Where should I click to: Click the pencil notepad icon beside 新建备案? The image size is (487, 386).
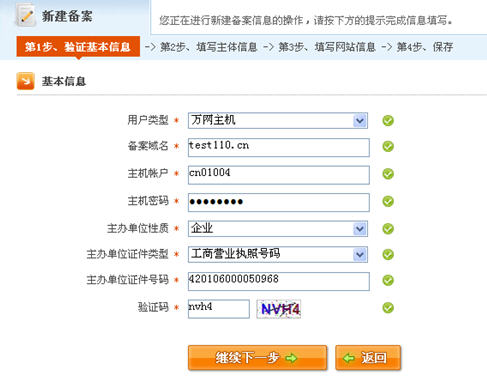point(26,15)
